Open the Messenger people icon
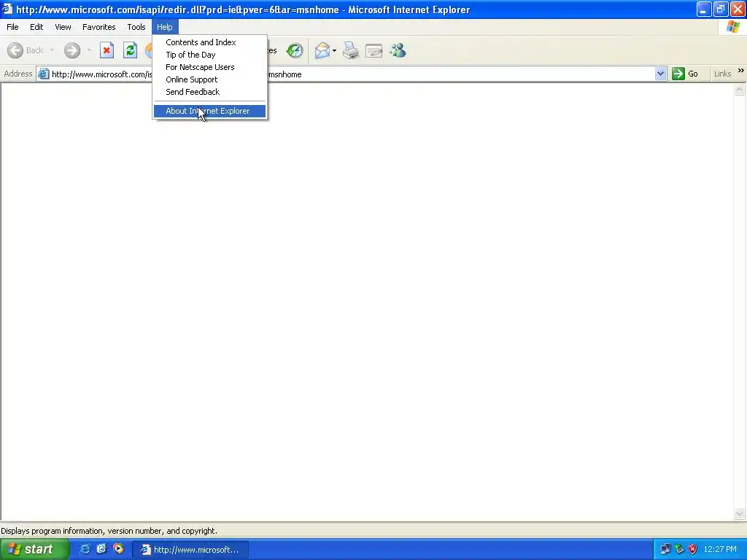747x560 pixels. coord(398,50)
